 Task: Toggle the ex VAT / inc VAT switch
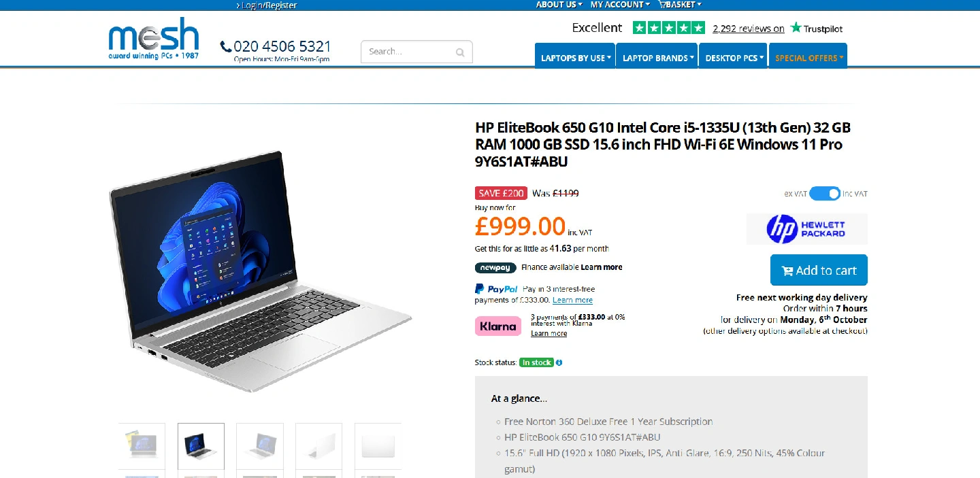click(x=825, y=194)
